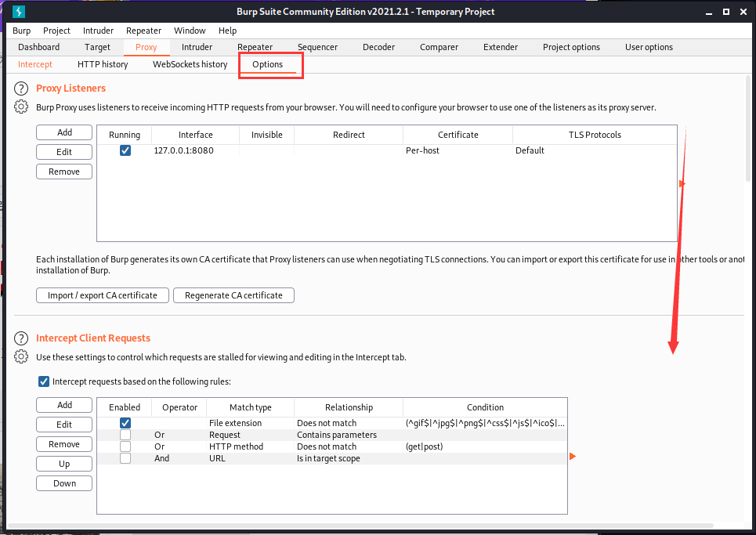Screen dimensions: 756x535
Task: Select the Options sub-tab
Action: click(268, 64)
